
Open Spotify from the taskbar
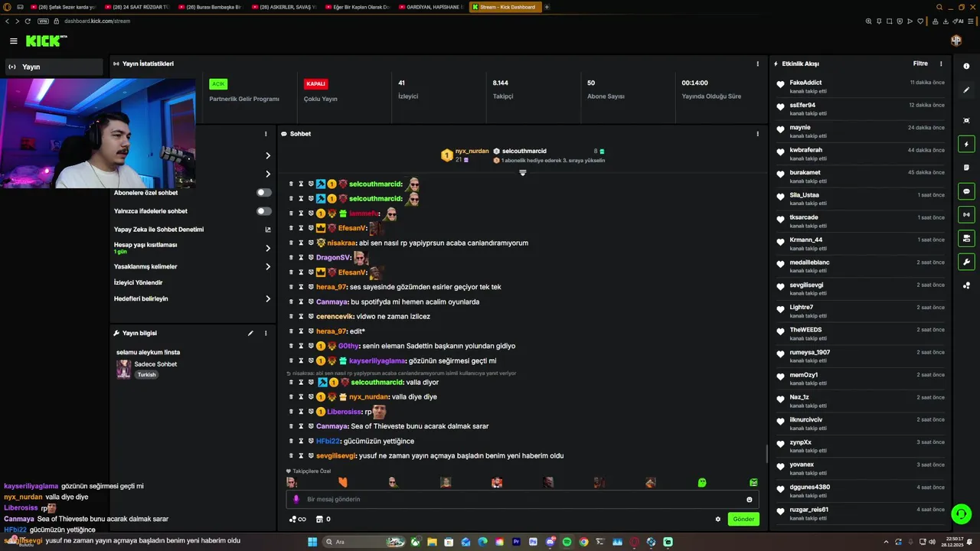point(567,542)
